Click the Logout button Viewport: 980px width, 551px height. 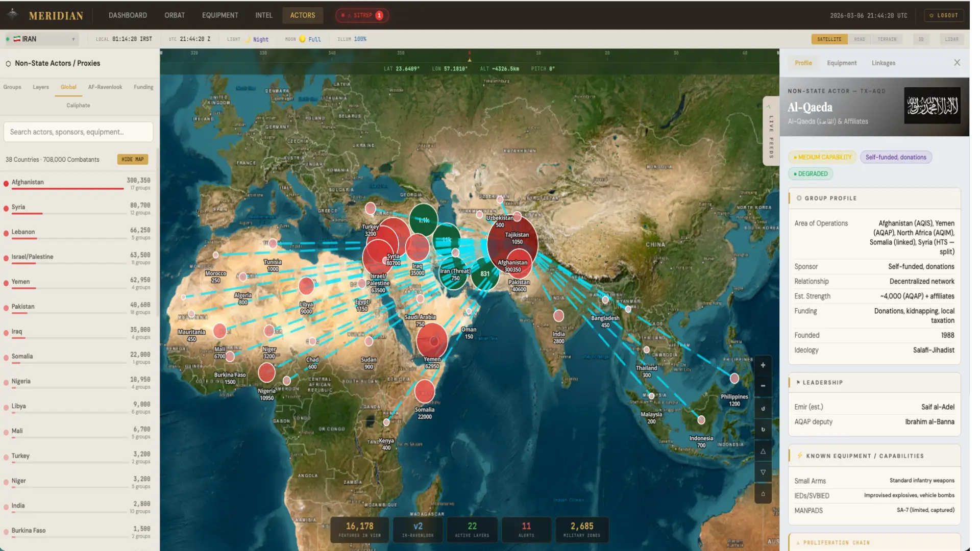click(x=944, y=15)
